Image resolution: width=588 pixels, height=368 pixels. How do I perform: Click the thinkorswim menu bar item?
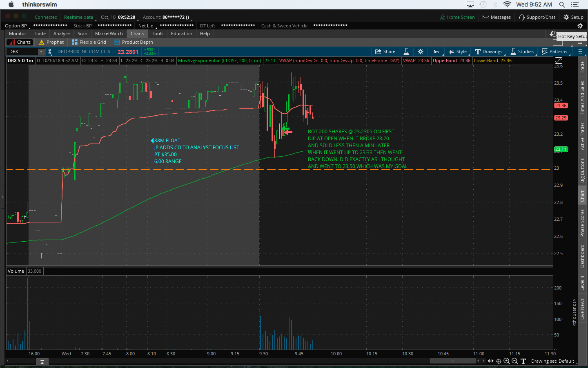[40, 4]
